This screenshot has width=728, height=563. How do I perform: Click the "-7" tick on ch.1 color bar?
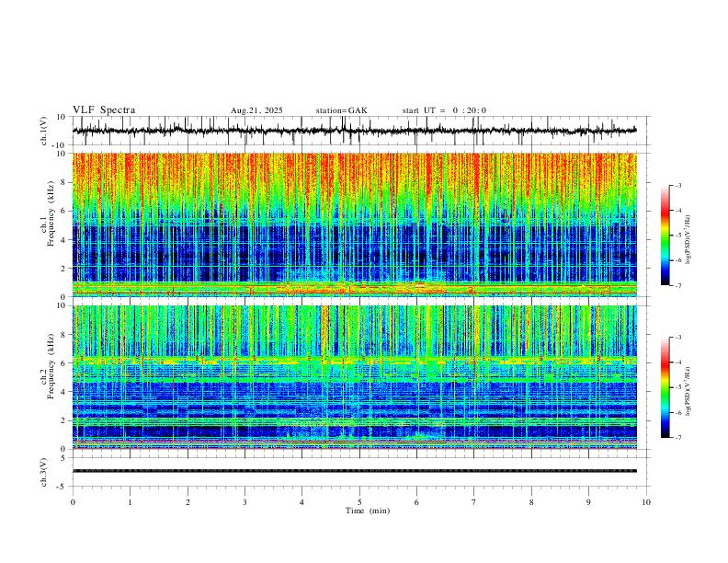(677, 286)
